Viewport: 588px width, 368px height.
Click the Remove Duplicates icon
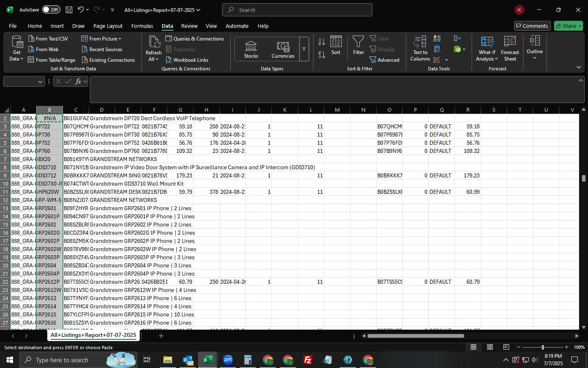[x=437, y=49]
